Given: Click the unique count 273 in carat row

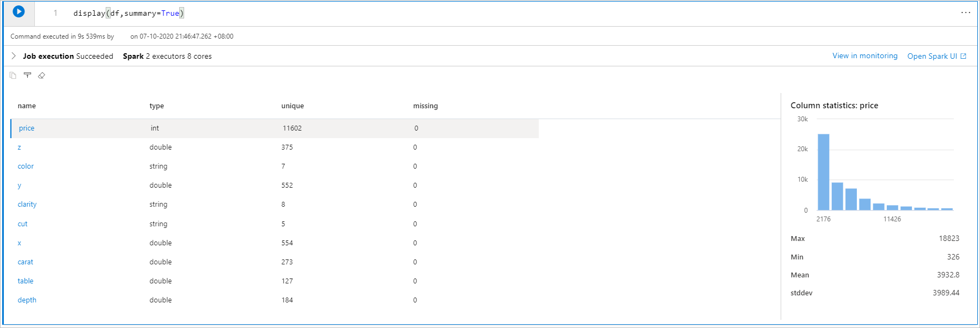Looking at the screenshot, I should (x=287, y=262).
